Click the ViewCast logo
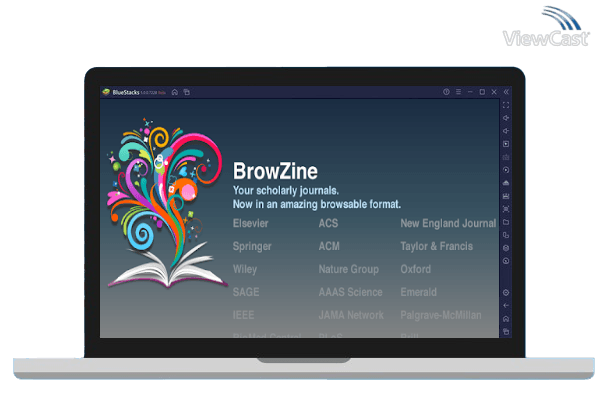The height and width of the screenshot is (414, 602). [x=546, y=27]
